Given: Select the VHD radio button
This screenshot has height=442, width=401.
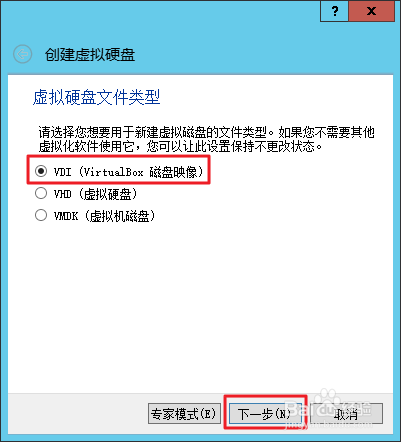Looking at the screenshot, I should [x=41, y=193].
